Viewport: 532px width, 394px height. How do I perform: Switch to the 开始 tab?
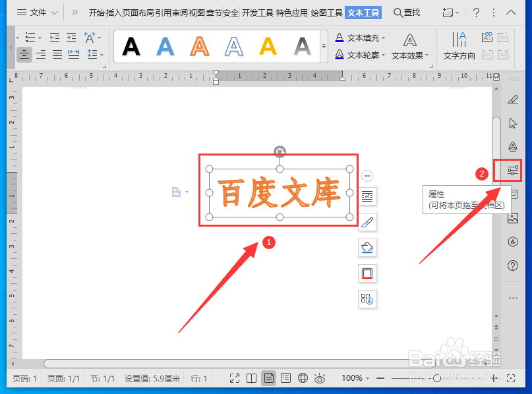(97, 13)
